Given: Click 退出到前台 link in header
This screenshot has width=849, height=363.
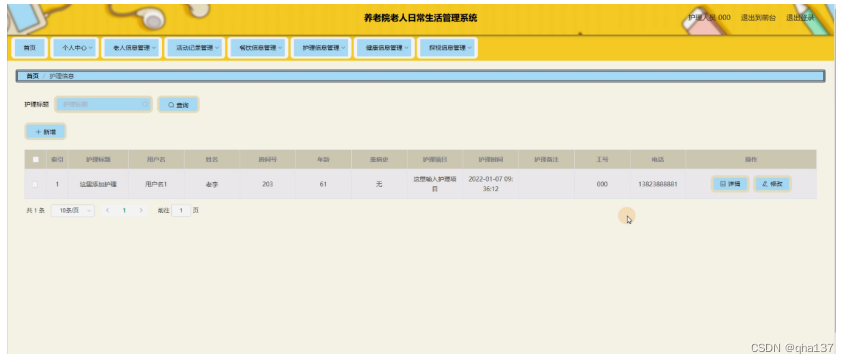Looking at the screenshot, I should coord(758,18).
